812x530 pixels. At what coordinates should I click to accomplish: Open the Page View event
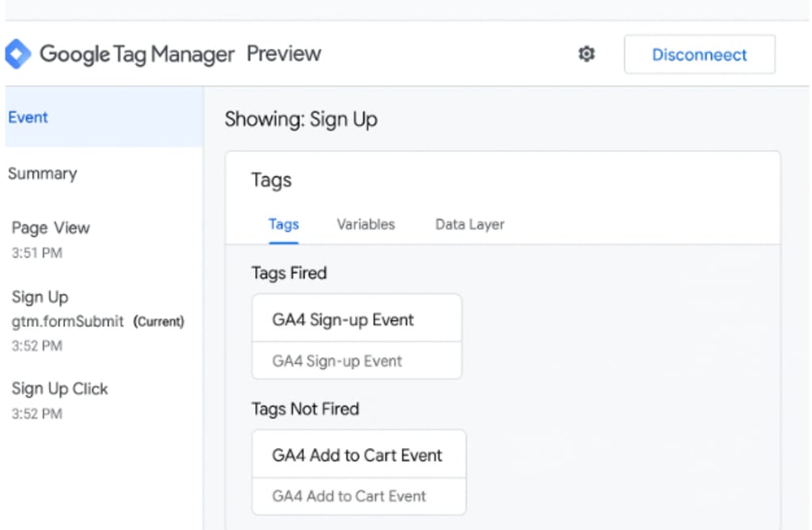point(50,228)
